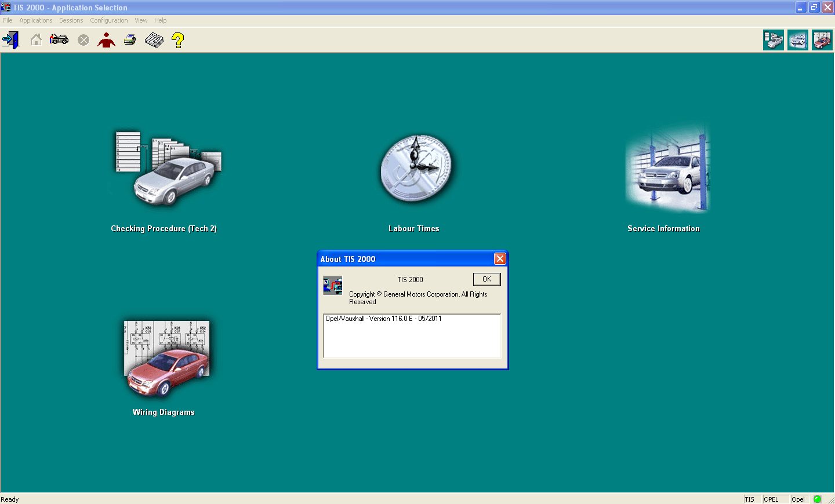Launch Checking Procedure (Tech 2) application
The image size is (835, 504).
click(x=166, y=169)
